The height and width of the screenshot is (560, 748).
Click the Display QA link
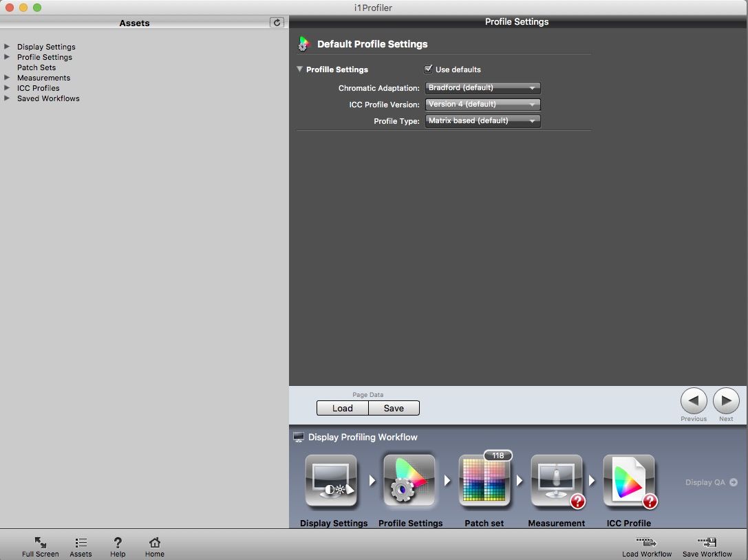[705, 482]
